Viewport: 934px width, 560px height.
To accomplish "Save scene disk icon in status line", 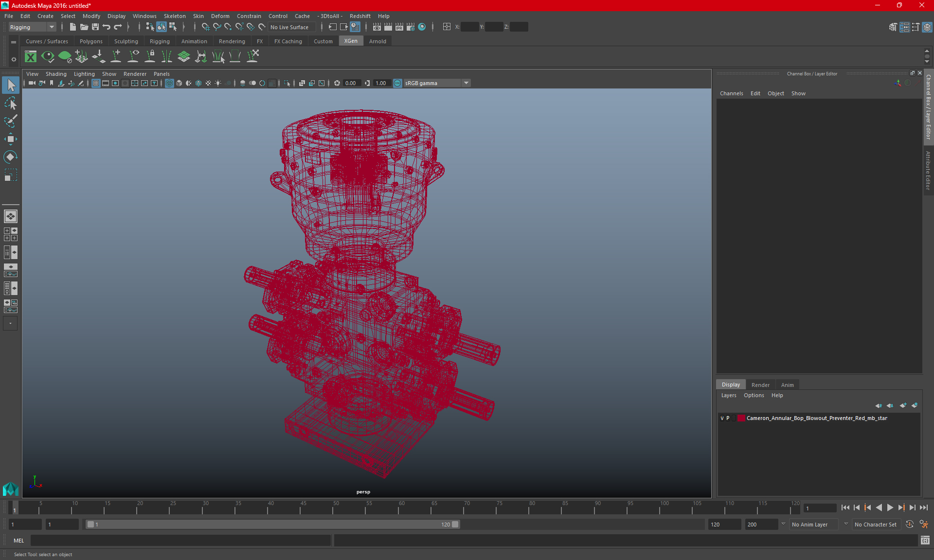I will click(95, 27).
